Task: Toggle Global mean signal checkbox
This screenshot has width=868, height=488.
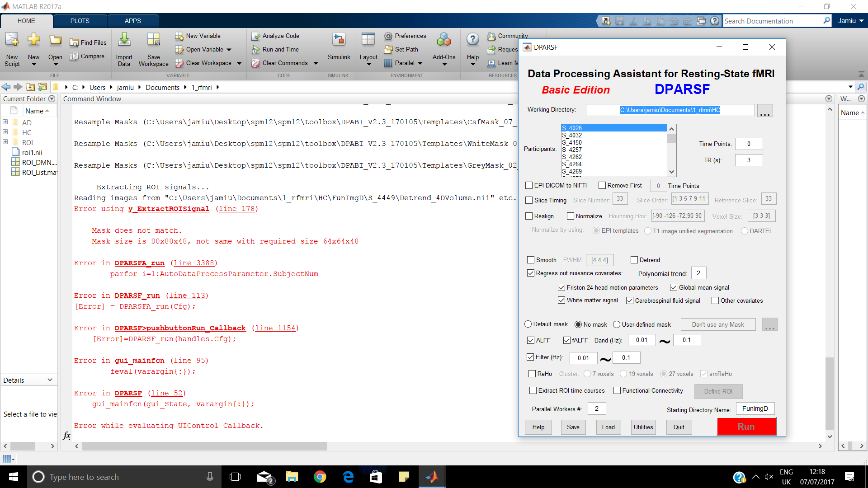Action: tap(674, 287)
